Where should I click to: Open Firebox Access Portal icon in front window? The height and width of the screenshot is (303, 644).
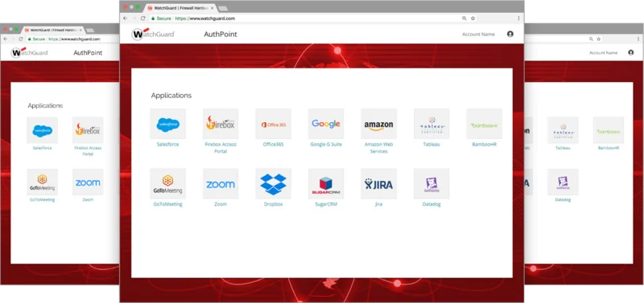pyautogui.click(x=221, y=124)
